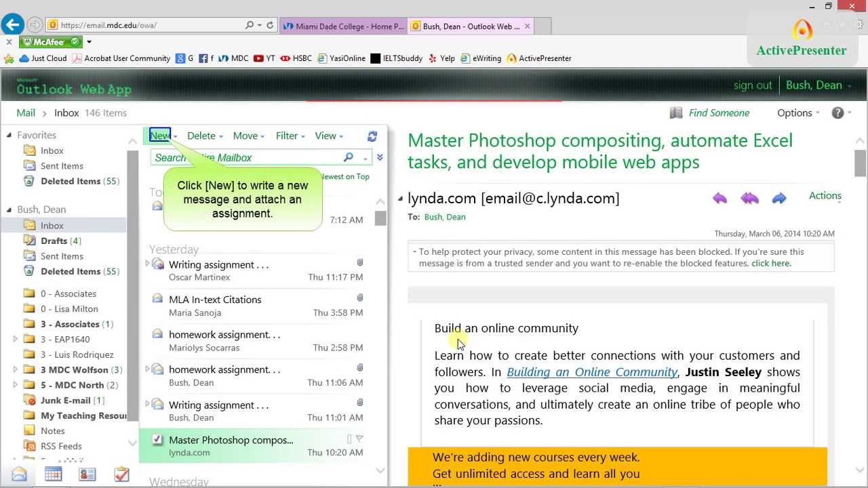
Task: Click the reading pane vertical scrollbar thumb
Action: point(860,163)
